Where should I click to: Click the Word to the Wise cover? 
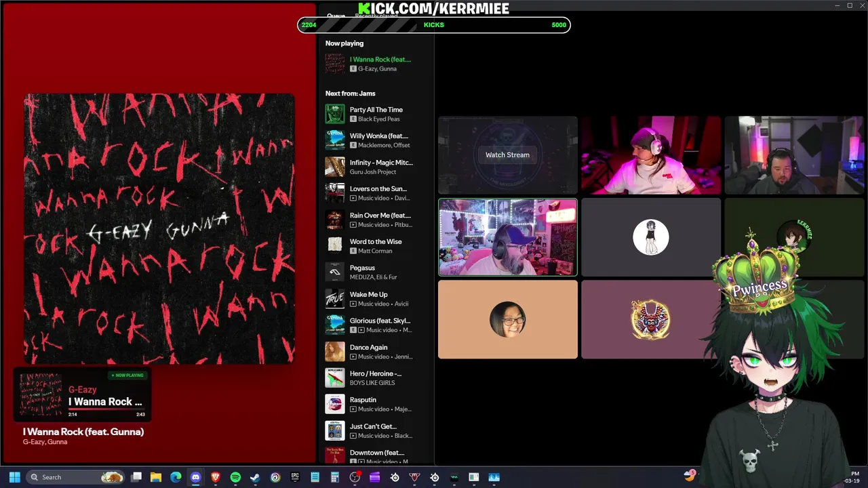point(335,246)
